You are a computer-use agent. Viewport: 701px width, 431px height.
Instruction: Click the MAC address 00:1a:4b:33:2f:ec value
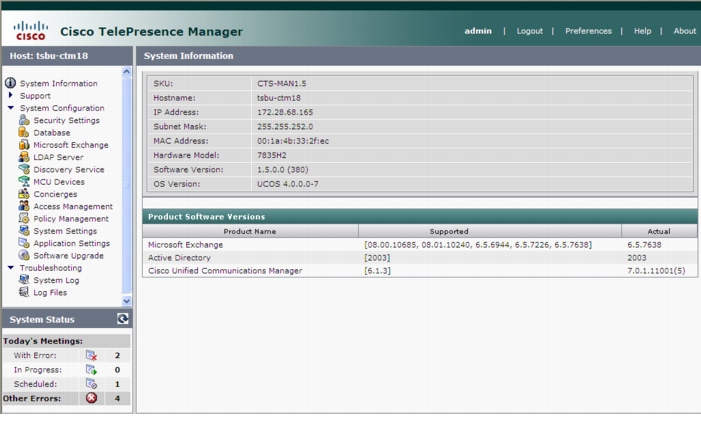(x=293, y=141)
